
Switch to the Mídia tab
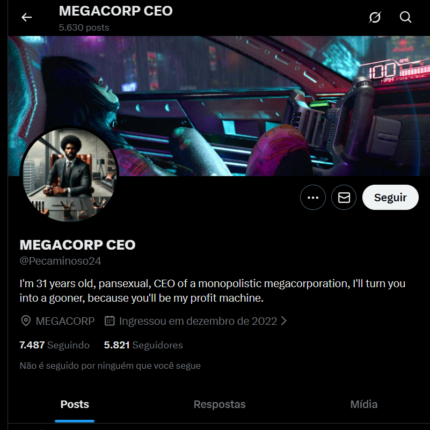(364, 404)
